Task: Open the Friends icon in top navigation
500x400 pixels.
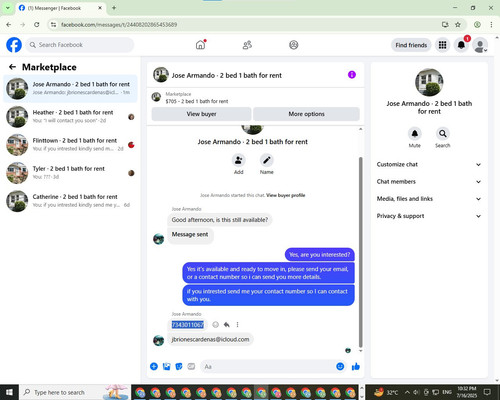Action: [x=247, y=45]
